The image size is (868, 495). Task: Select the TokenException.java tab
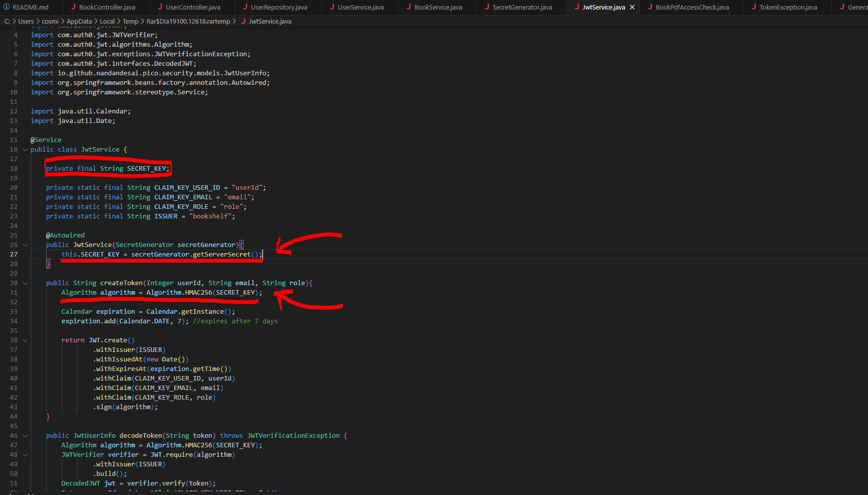pyautogui.click(x=788, y=7)
